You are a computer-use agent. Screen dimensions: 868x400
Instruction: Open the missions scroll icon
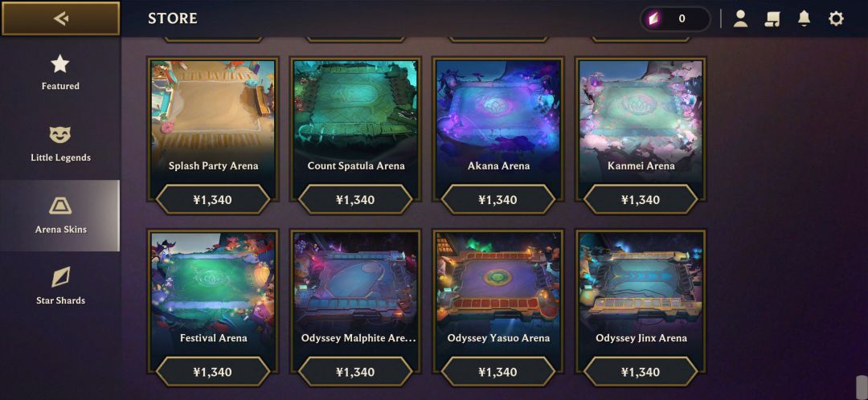[x=772, y=18]
